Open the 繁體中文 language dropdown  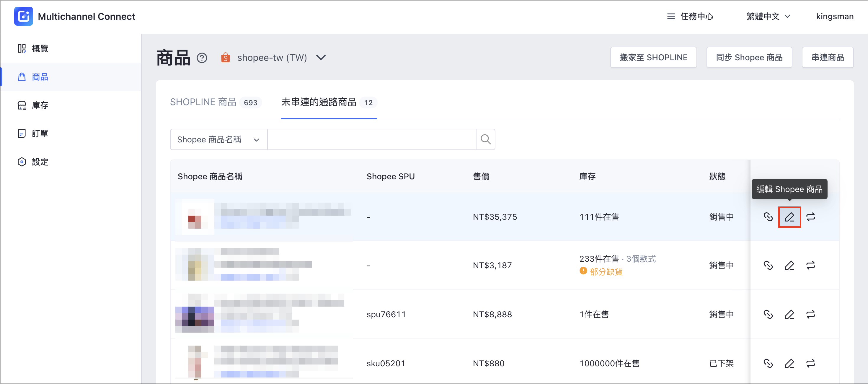(x=768, y=16)
